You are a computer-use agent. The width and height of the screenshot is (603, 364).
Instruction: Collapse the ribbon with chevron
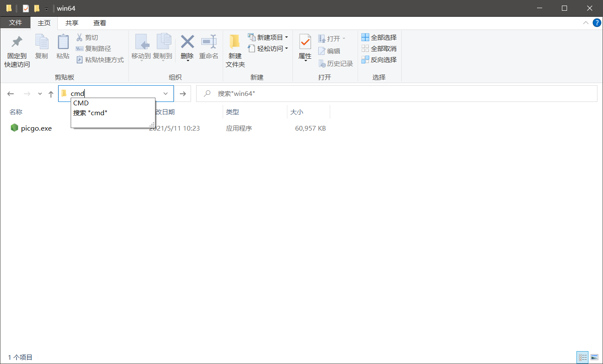[x=585, y=23]
